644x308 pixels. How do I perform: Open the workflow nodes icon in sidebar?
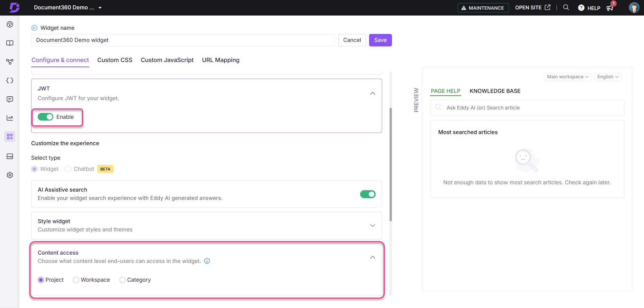tap(10, 62)
